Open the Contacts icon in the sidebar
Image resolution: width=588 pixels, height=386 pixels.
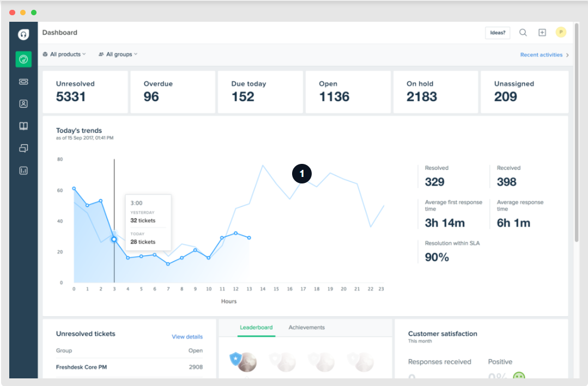(23, 103)
